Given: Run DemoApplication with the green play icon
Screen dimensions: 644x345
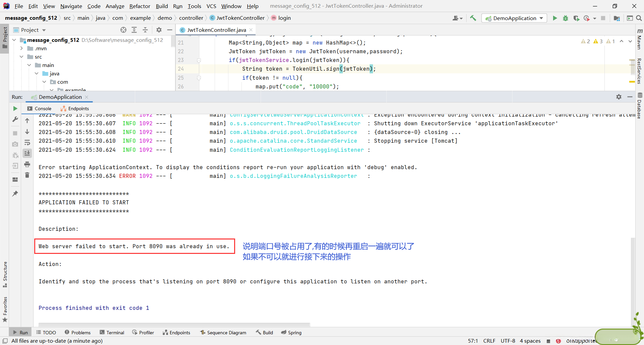Looking at the screenshot, I should coord(555,18).
